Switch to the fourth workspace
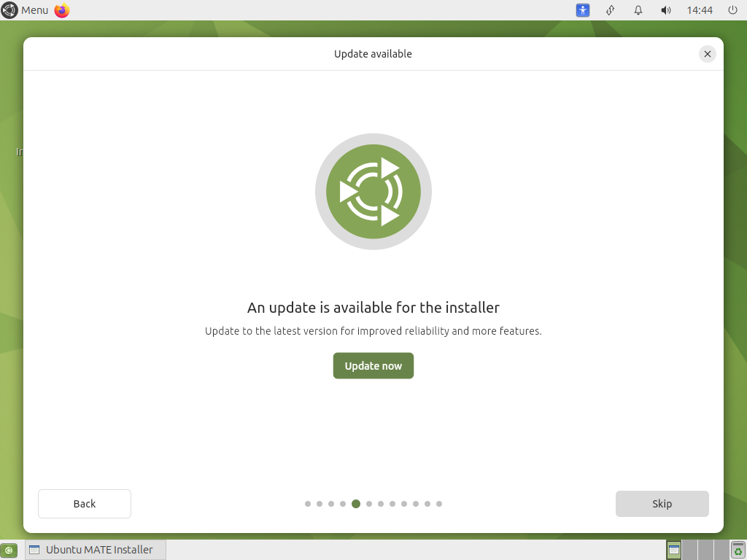Viewport: 747px width, 560px height. tap(721, 550)
